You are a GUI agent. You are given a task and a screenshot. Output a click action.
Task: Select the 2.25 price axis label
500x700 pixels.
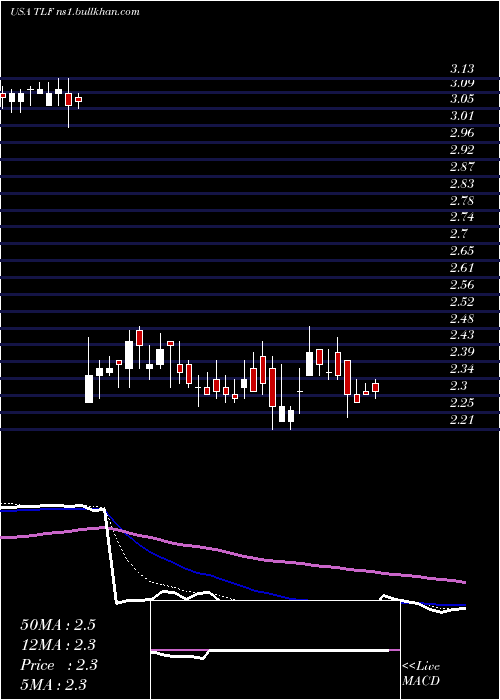pyautogui.click(x=462, y=403)
